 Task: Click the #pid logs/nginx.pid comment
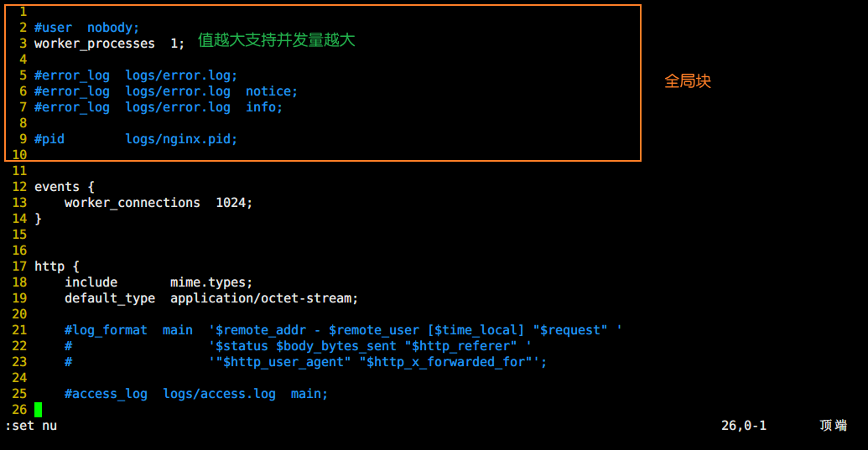(136, 139)
